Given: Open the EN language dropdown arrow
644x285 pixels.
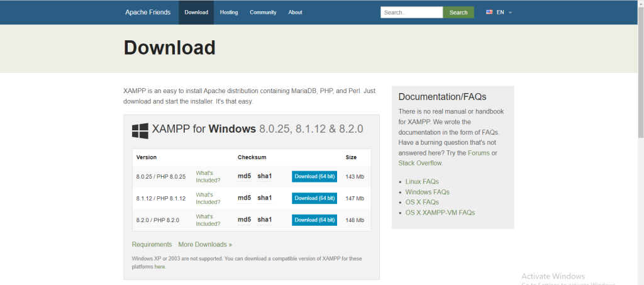Looking at the screenshot, I should (510, 13).
